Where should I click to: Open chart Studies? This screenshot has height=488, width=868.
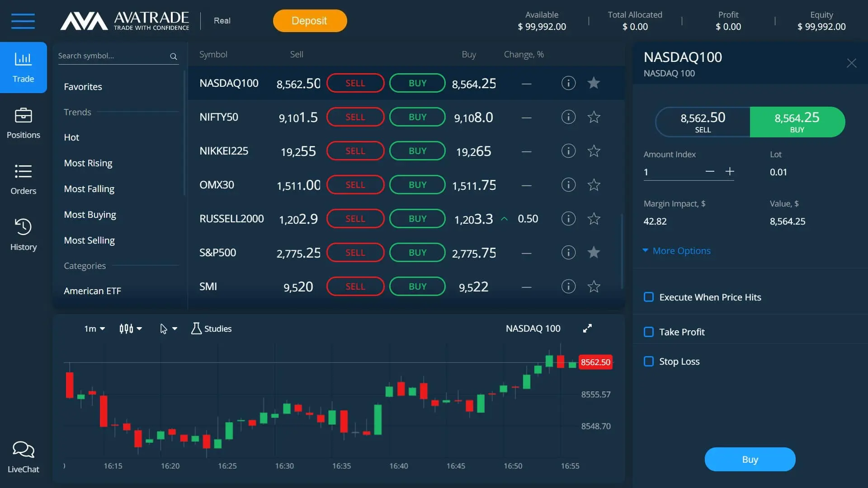point(211,328)
